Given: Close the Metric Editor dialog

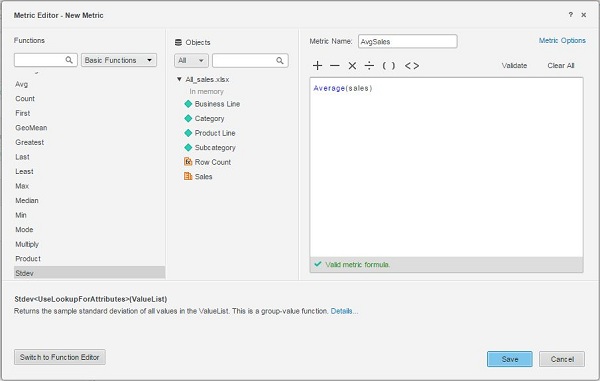Looking at the screenshot, I should click(584, 15).
